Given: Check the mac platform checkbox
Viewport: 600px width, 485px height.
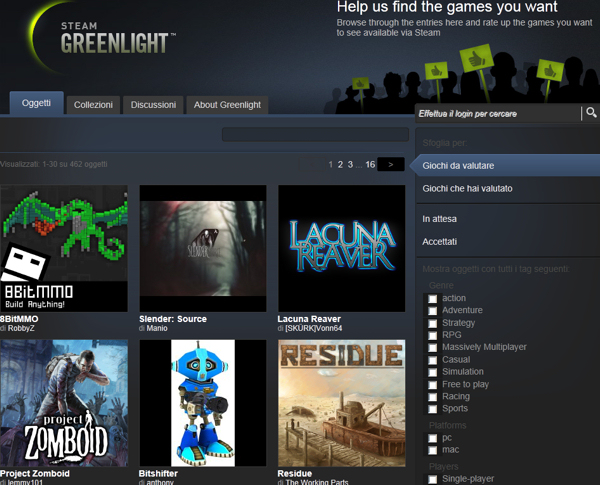Looking at the screenshot, I should (433, 451).
